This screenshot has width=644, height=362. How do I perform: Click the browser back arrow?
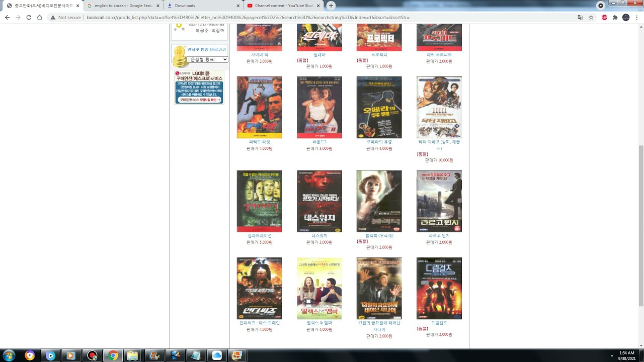7,17
